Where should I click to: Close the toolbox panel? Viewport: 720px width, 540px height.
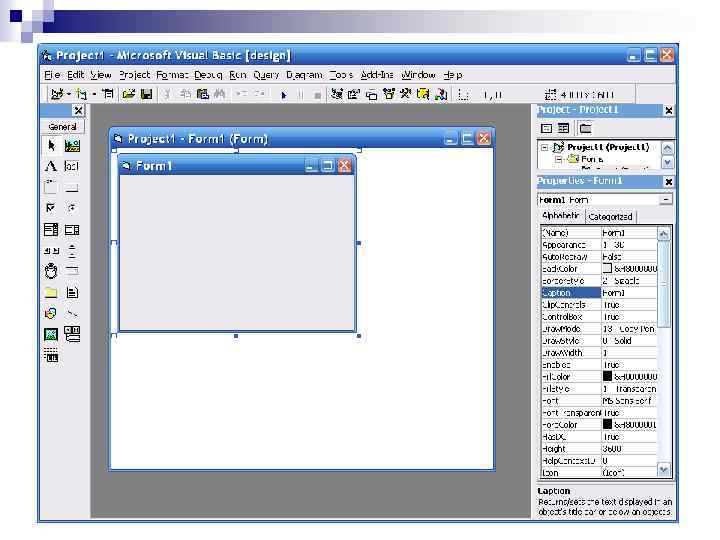(79, 111)
